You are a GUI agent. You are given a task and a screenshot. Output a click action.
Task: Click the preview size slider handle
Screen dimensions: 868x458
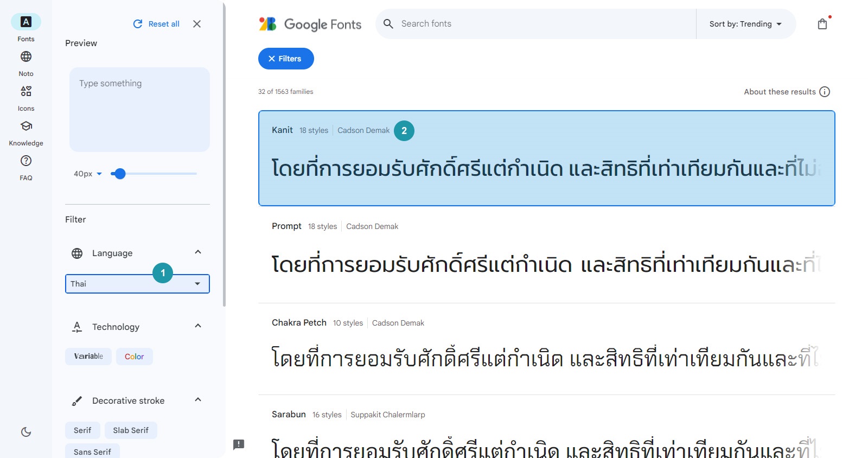point(120,174)
